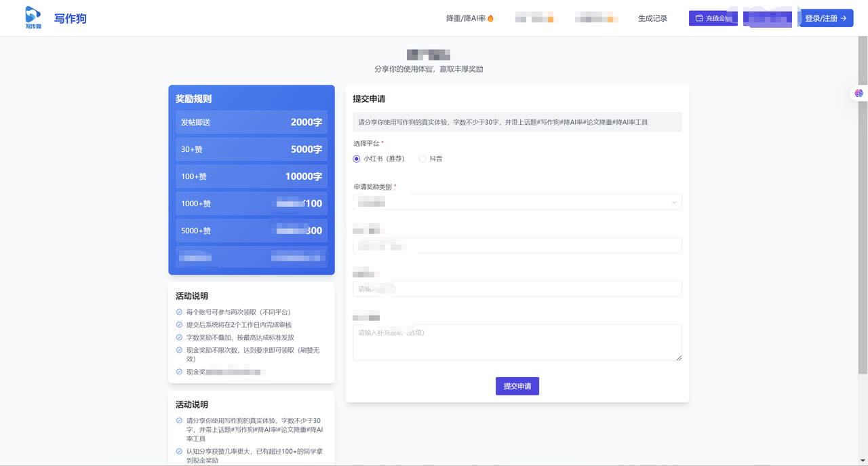868x466 pixels.
Task: Click the 登录/注册 button
Action: (826, 18)
